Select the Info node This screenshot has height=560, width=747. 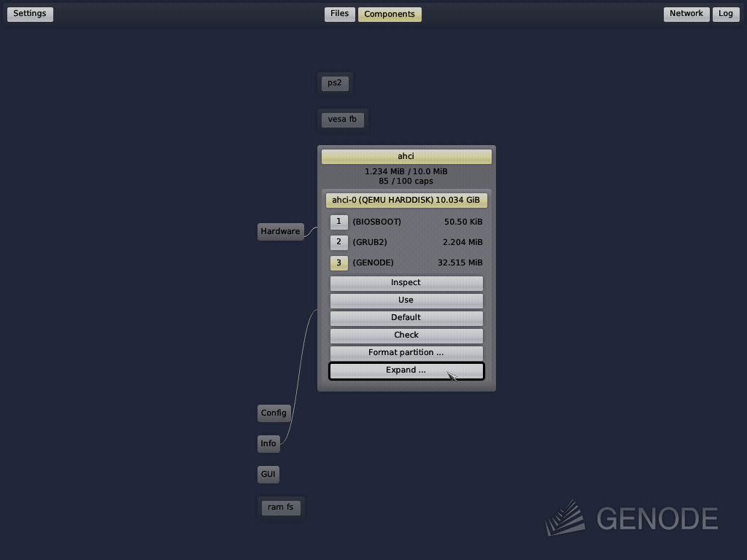pos(268,443)
